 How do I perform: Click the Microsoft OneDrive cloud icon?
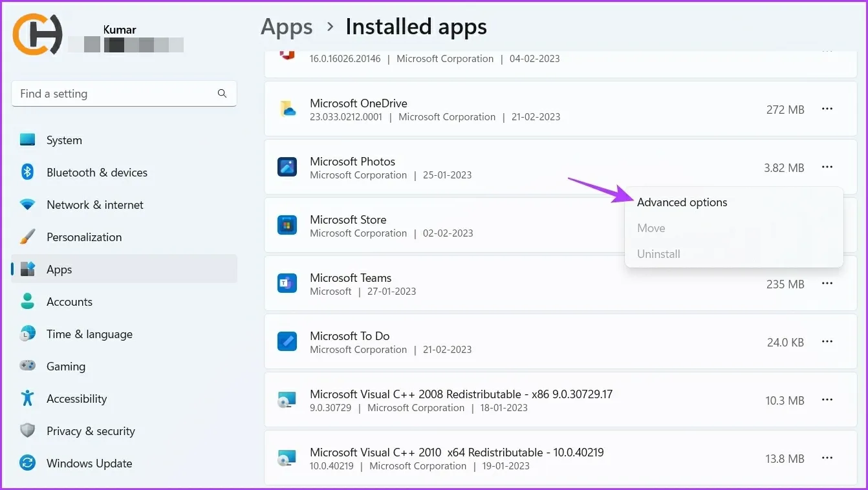[x=287, y=109]
